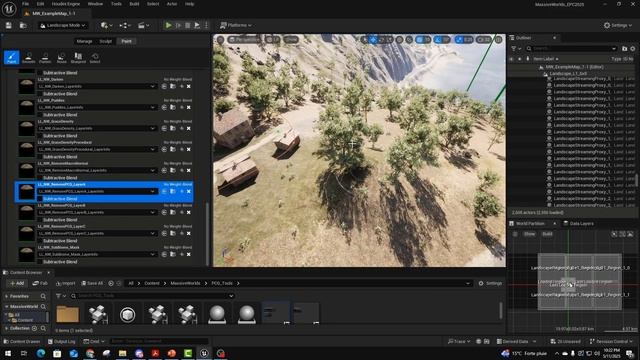This screenshot has height=360, width=640.
Task: Remove the LL_MW_SubBiome_Mask layer with X
Action: 189,254
